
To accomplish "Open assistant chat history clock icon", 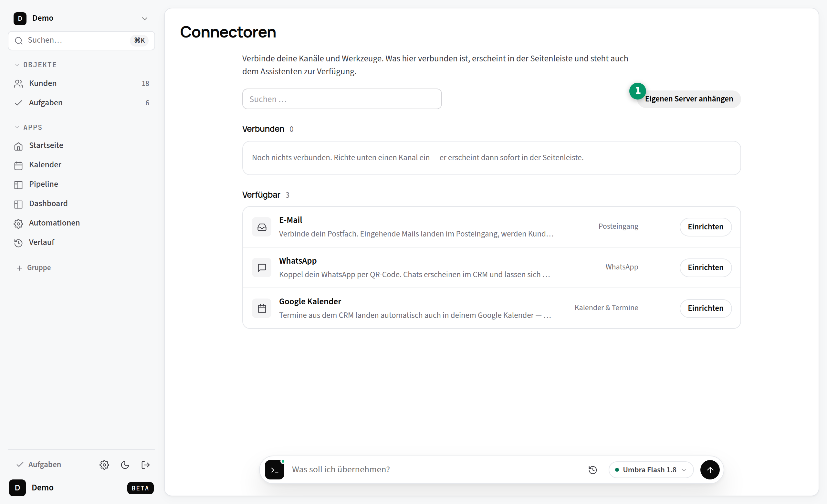I will (593, 470).
